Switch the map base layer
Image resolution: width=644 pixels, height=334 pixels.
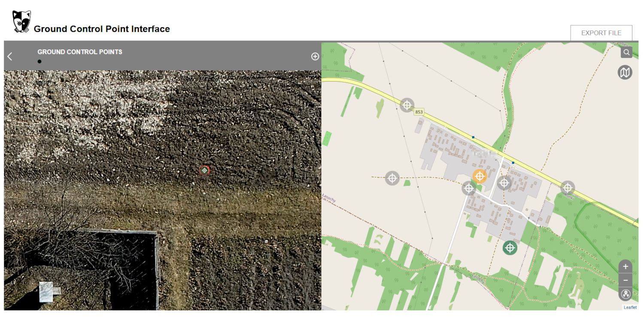pyautogui.click(x=625, y=72)
